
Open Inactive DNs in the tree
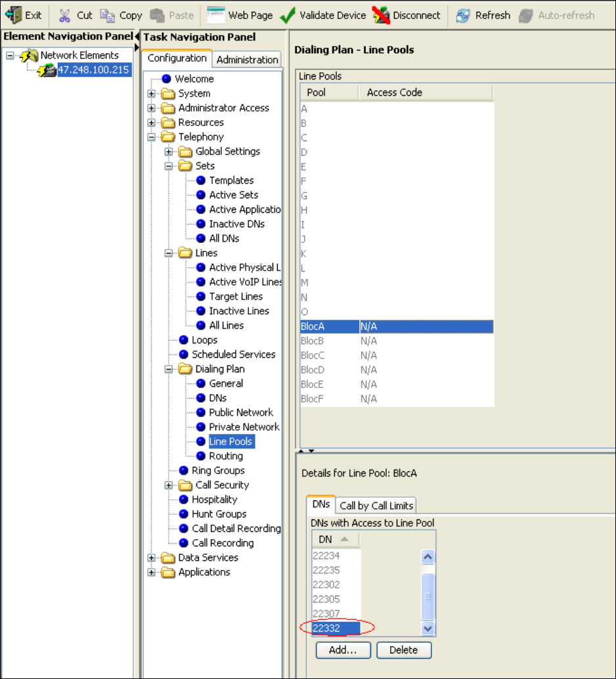coord(236,224)
